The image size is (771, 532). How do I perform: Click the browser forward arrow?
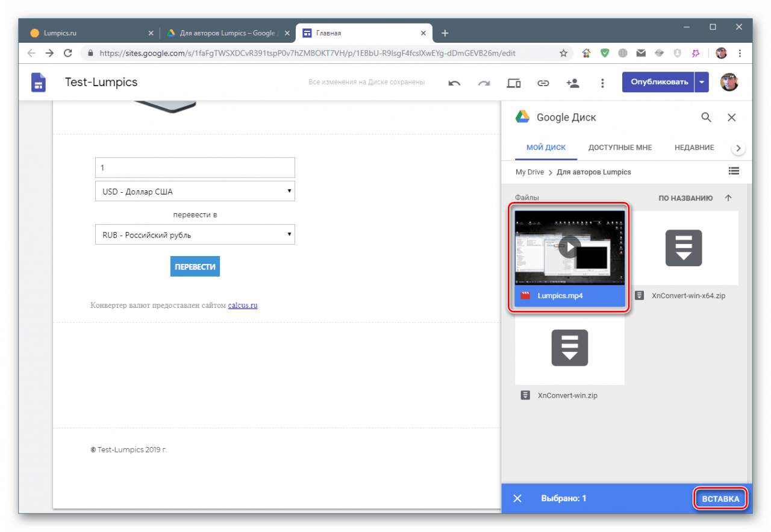pos(49,53)
